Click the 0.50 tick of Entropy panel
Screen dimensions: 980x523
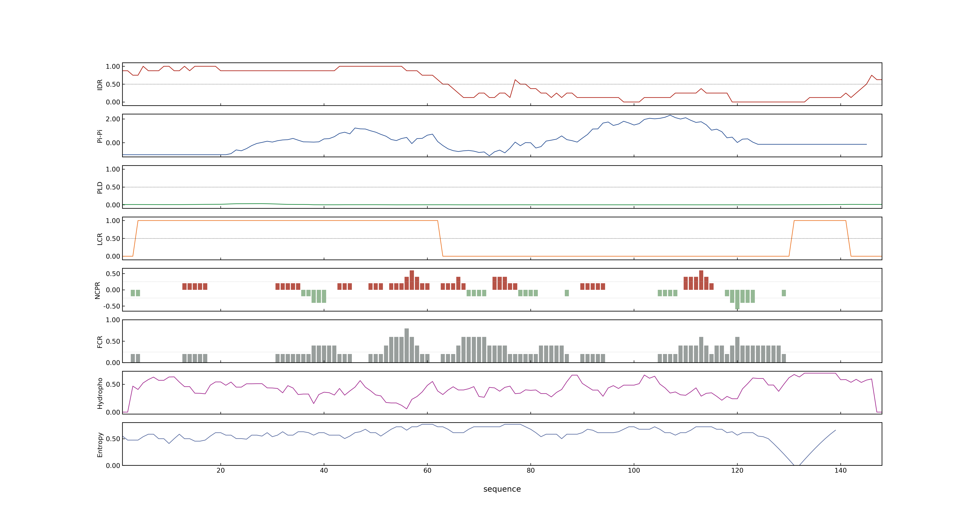pyautogui.click(x=113, y=439)
